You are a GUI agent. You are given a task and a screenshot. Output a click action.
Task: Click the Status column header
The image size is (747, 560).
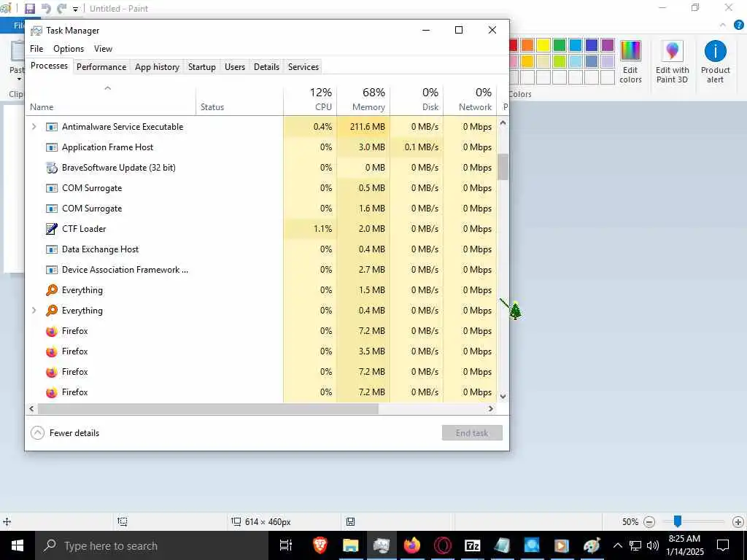coord(239,99)
